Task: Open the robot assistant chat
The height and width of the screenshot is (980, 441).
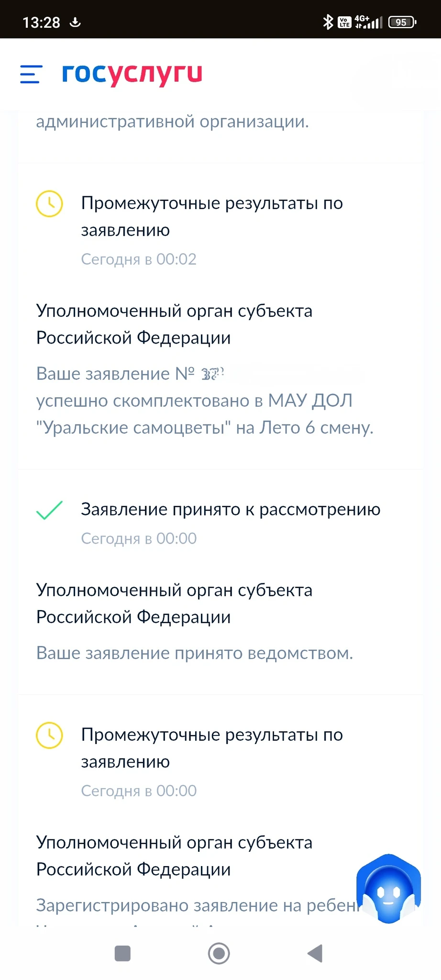Action: point(388,889)
